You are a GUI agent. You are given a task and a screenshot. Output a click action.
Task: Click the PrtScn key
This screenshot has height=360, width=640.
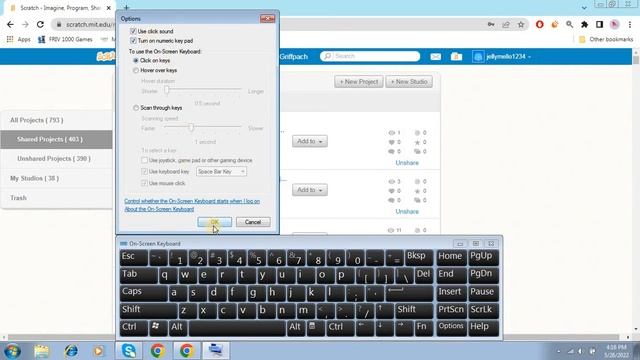(x=451, y=311)
